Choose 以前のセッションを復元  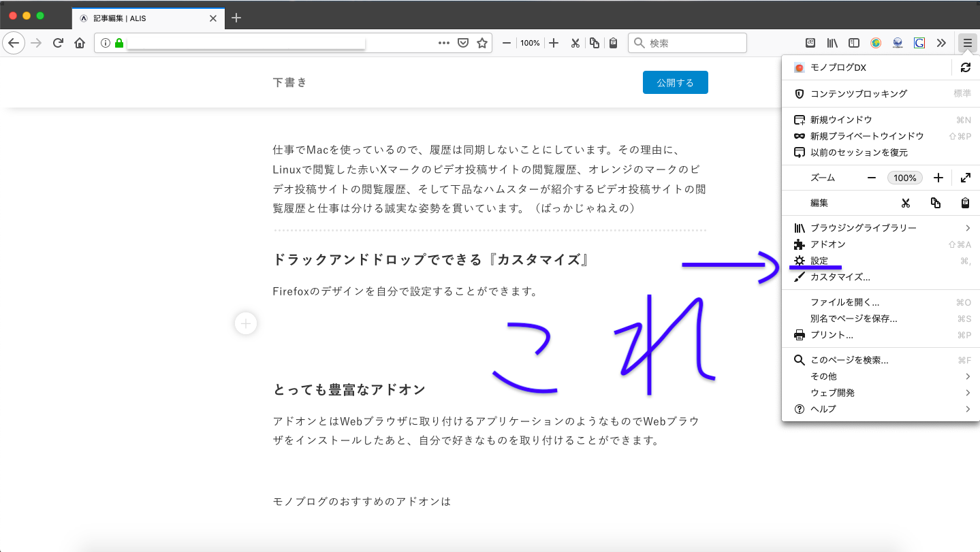click(x=881, y=152)
